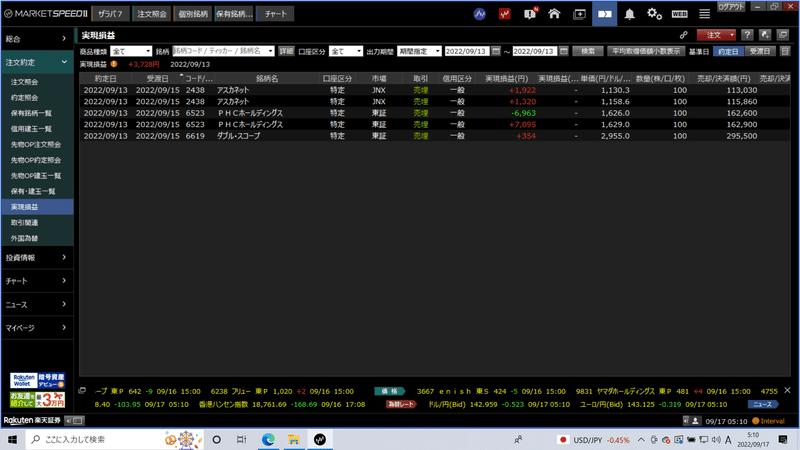Click the ログアウト button
The height and width of the screenshot is (450, 800).
pos(731,7)
